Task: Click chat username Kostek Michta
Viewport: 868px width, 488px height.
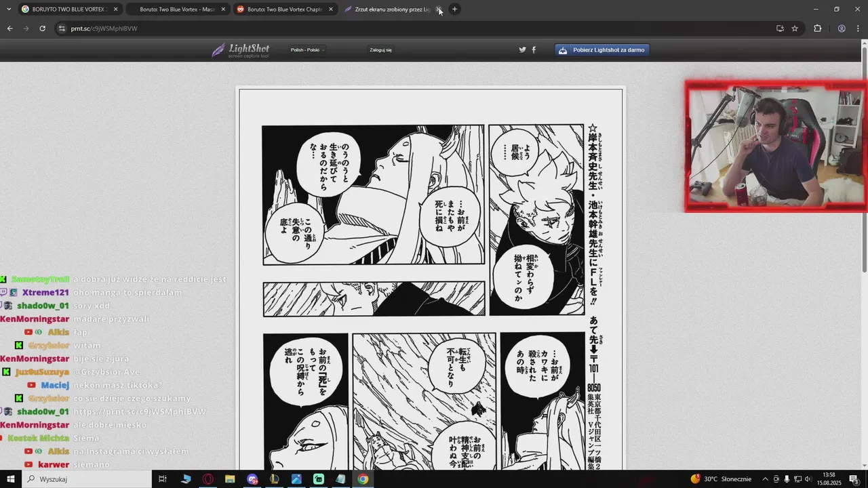Action: (x=38, y=438)
